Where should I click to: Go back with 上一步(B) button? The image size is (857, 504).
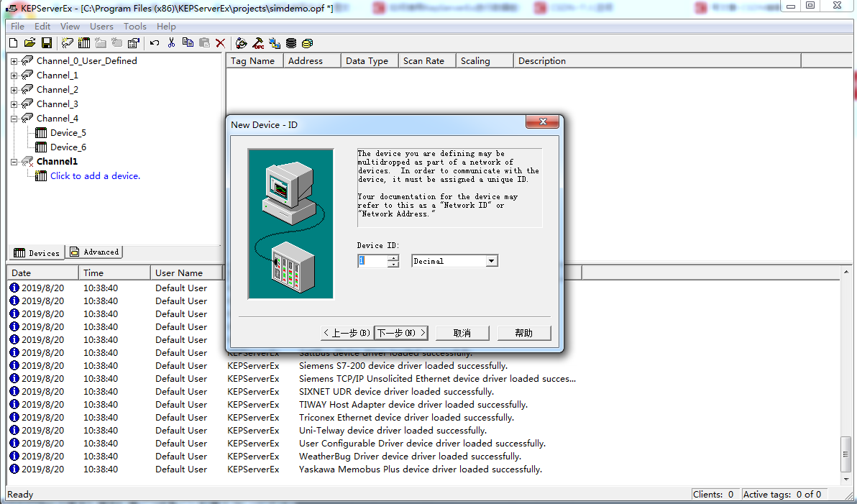347,333
